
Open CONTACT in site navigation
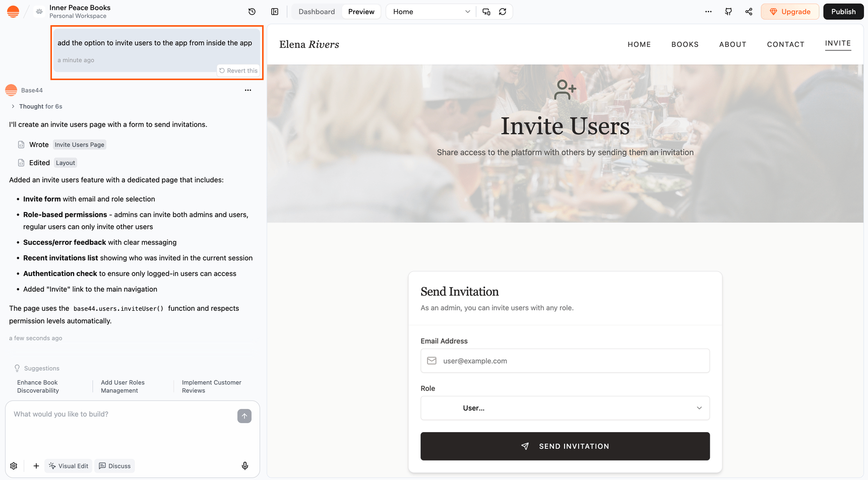(786, 44)
